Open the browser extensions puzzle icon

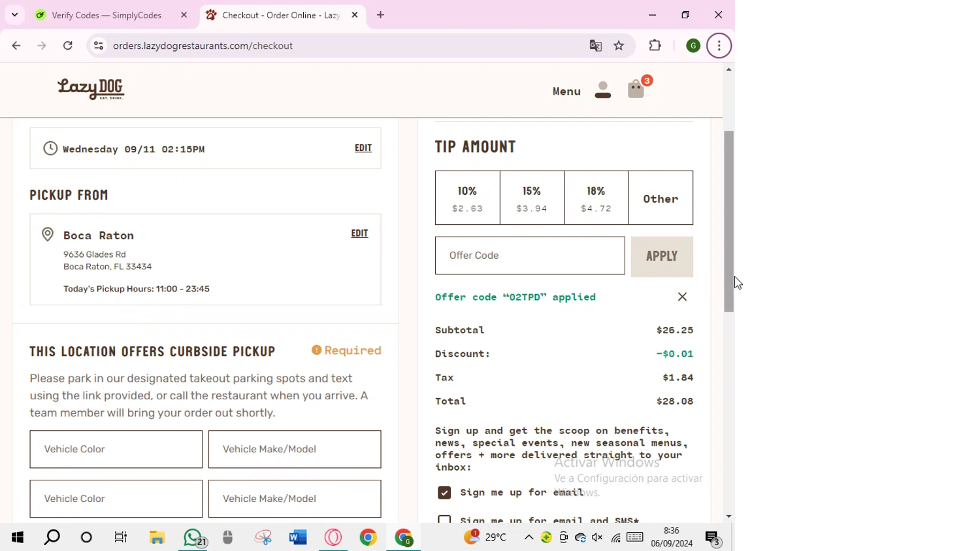click(655, 46)
